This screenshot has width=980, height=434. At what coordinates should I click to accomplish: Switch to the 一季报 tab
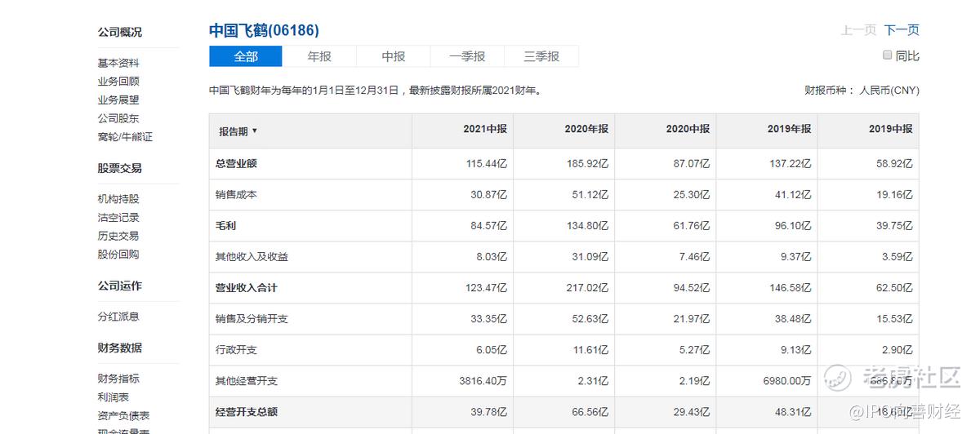(467, 56)
